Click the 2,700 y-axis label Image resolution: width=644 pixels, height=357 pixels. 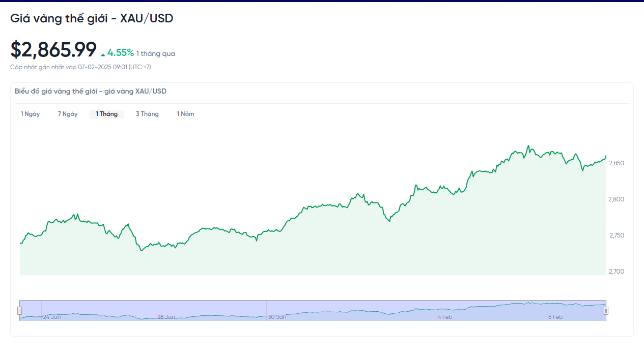pos(617,272)
